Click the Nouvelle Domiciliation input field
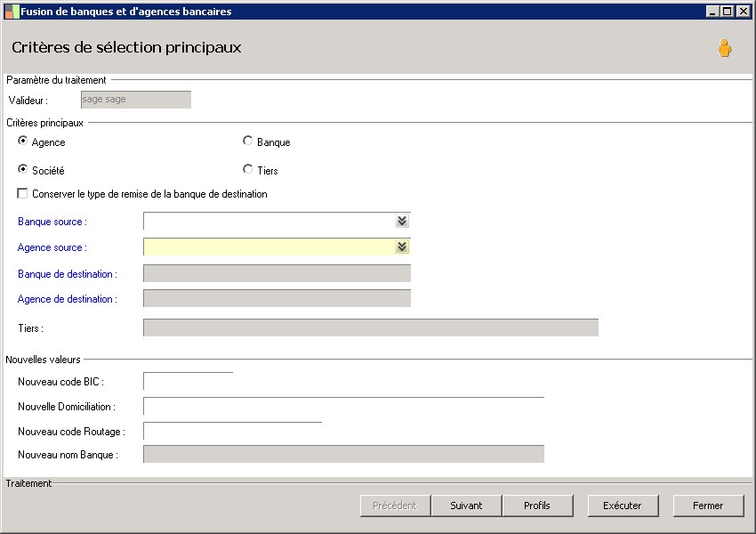The width and height of the screenshot is (756, 534). (343, 407)
